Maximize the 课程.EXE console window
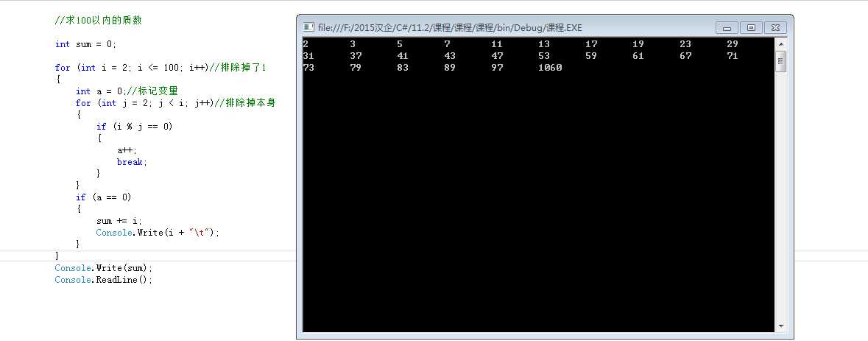This screenshot has height=341, width=868. (x=751, y=28)
